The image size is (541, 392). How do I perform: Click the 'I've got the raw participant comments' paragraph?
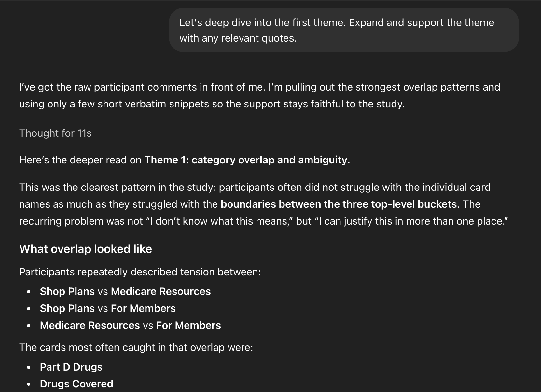click(259, 95)
